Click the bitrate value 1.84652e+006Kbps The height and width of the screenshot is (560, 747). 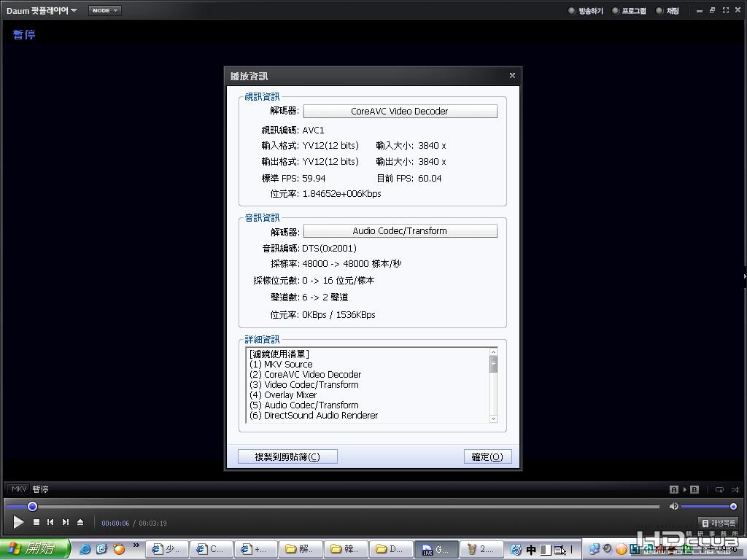(341, 194)
